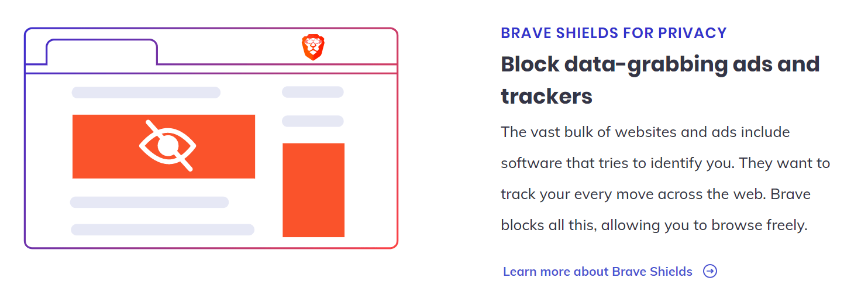Open the Learn more about Brave Shields link

tap(597, 272)
